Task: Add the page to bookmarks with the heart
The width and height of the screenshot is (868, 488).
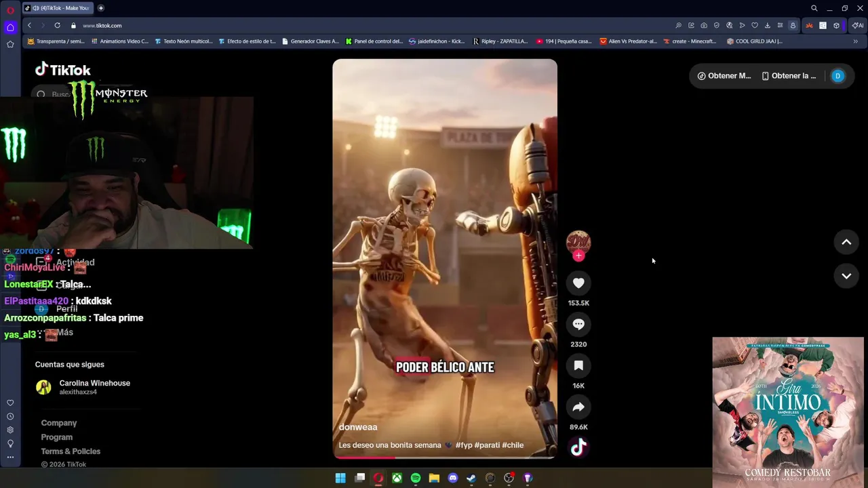Action: tap(755, 25)
